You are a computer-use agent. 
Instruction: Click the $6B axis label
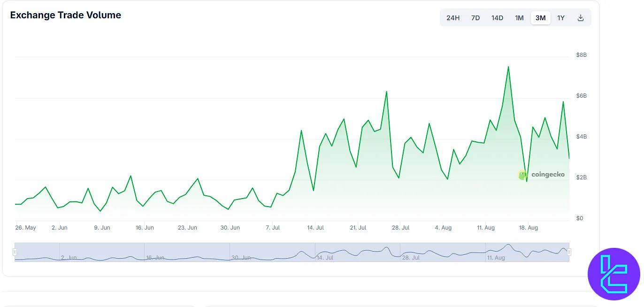click(x=582, y=96)
